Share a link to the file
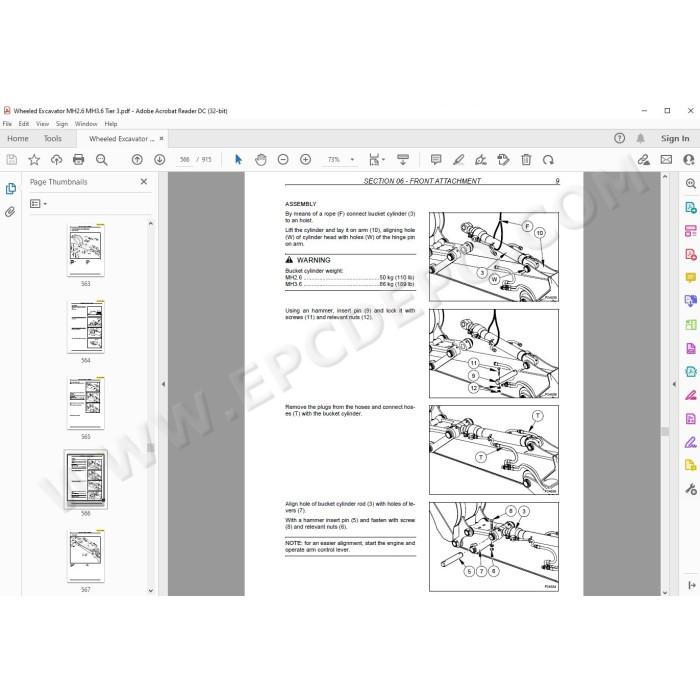Viewport: 700px width, 700px height. pyautogui.click(x=643, y=160)
